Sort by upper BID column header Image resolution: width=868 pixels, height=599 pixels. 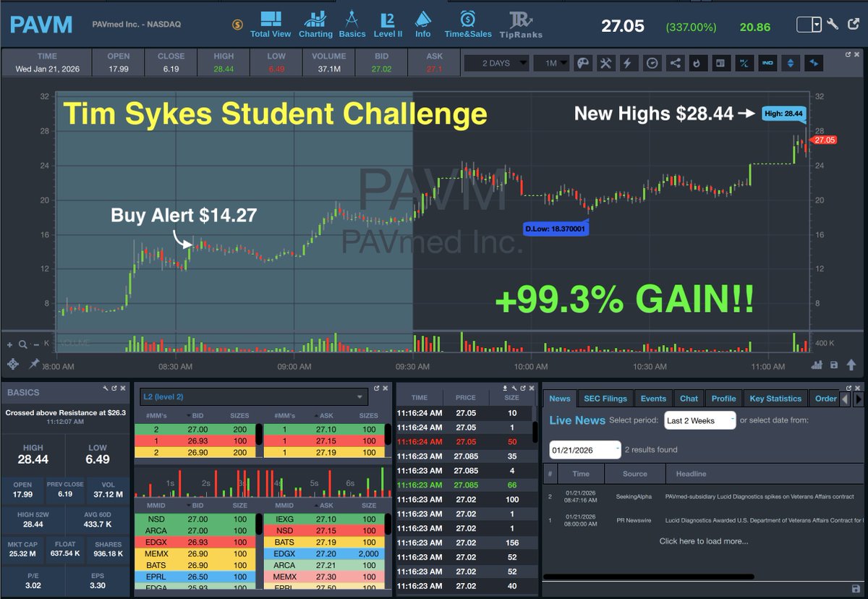(197, 416)
